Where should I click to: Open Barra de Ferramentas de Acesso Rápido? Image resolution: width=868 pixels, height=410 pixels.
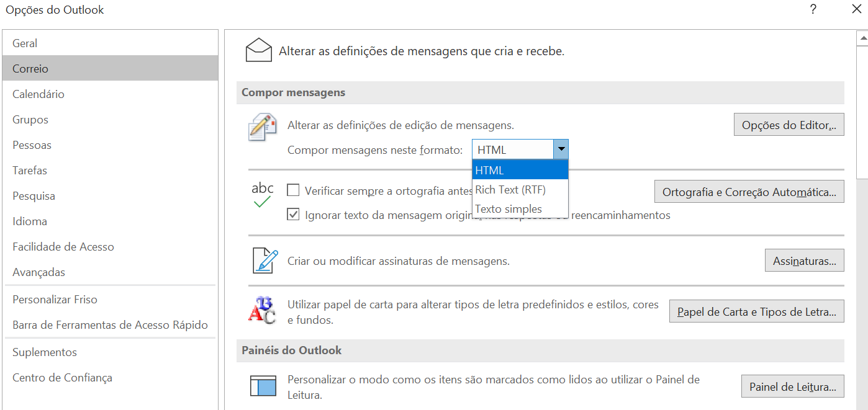[x=110, y=324]
